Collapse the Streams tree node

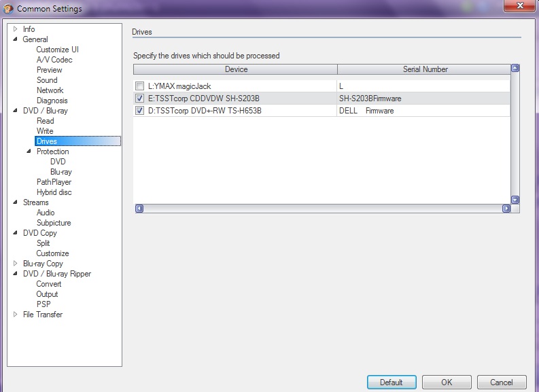pyautogui.click(x=15, y=202)
